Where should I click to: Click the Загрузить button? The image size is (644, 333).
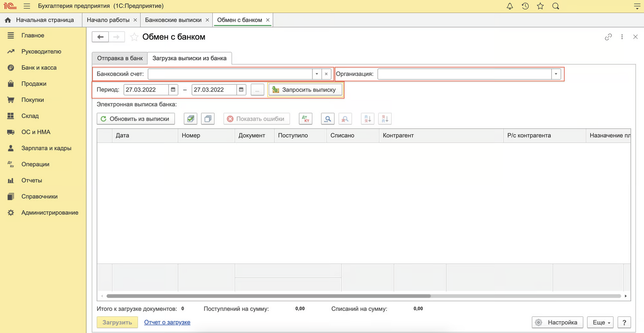click(117, 322)
